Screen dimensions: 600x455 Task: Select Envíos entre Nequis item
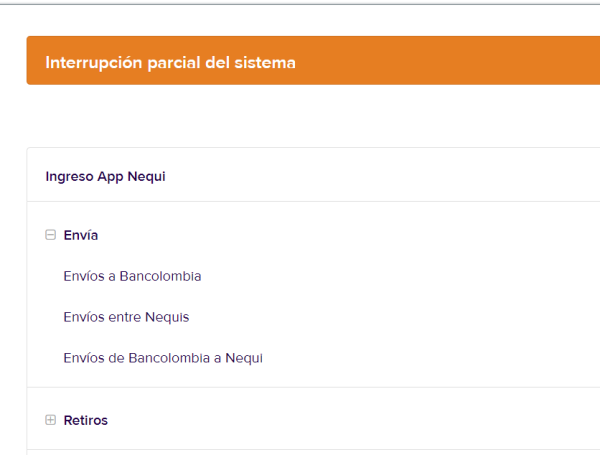(x=126, y=317)
